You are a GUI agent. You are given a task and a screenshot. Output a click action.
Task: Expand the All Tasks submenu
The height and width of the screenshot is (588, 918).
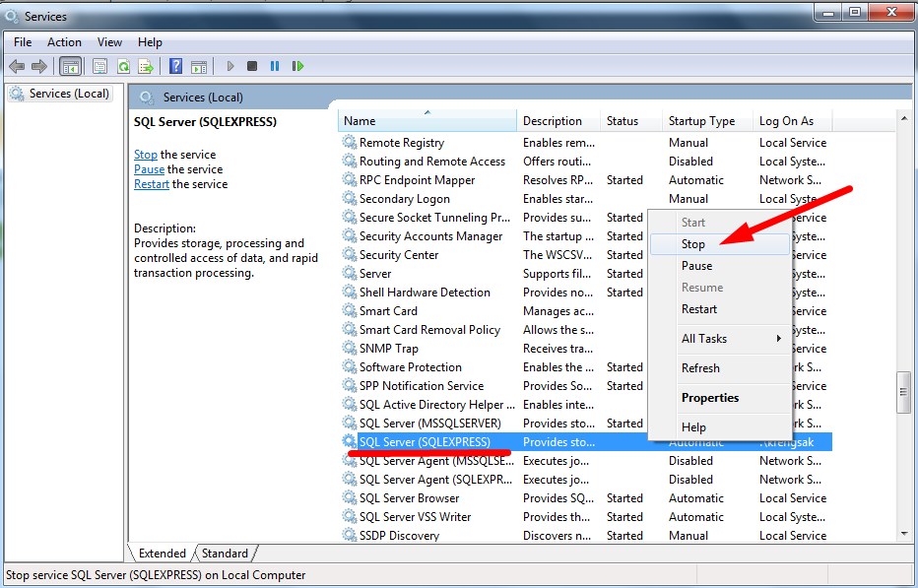[720, 339]
